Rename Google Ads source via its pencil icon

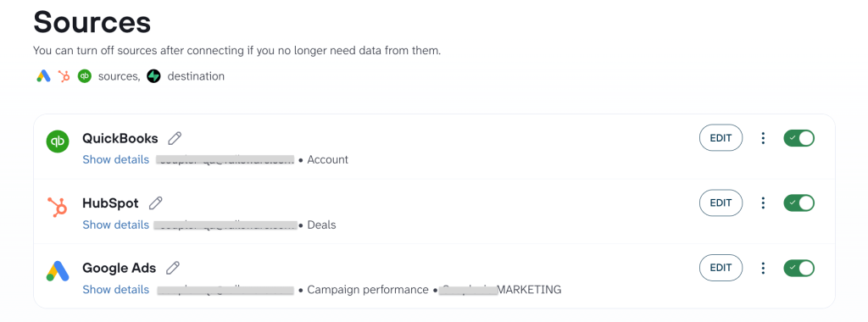[x=173, y=268]
